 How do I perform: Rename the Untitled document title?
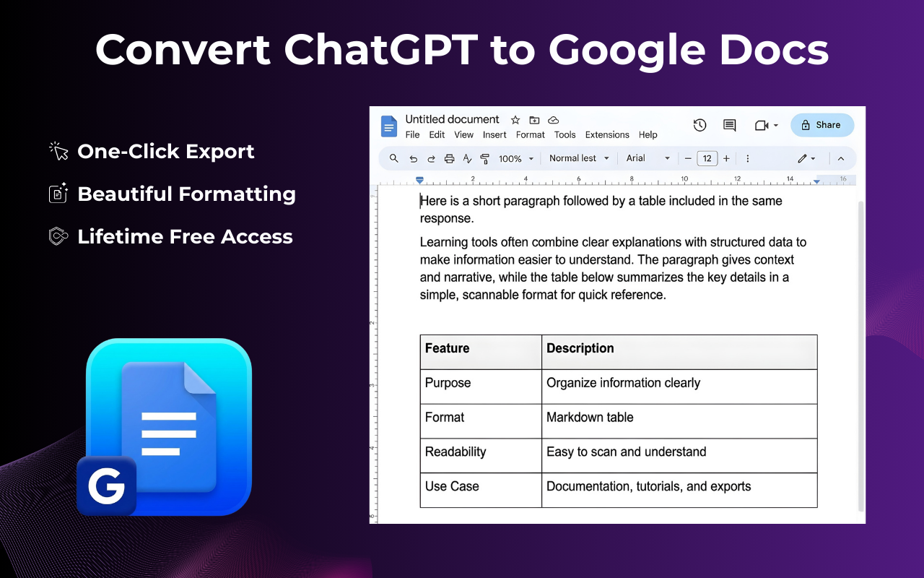452,120
